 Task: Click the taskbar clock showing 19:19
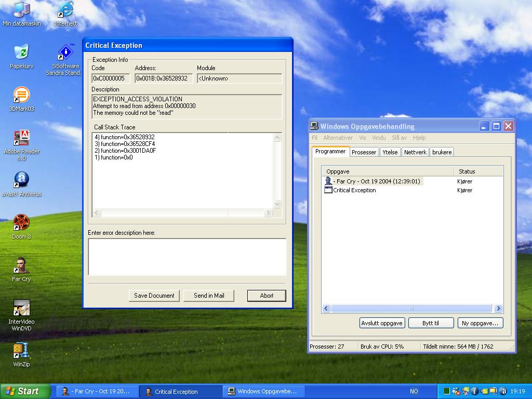pyautogui.click(x=518, y=391)
